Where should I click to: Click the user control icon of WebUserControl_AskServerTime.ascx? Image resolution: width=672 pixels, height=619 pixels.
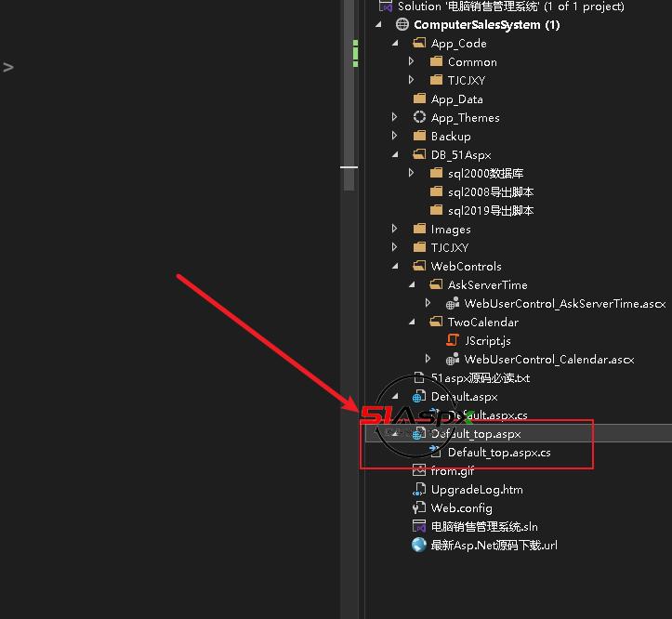point(453,303)
